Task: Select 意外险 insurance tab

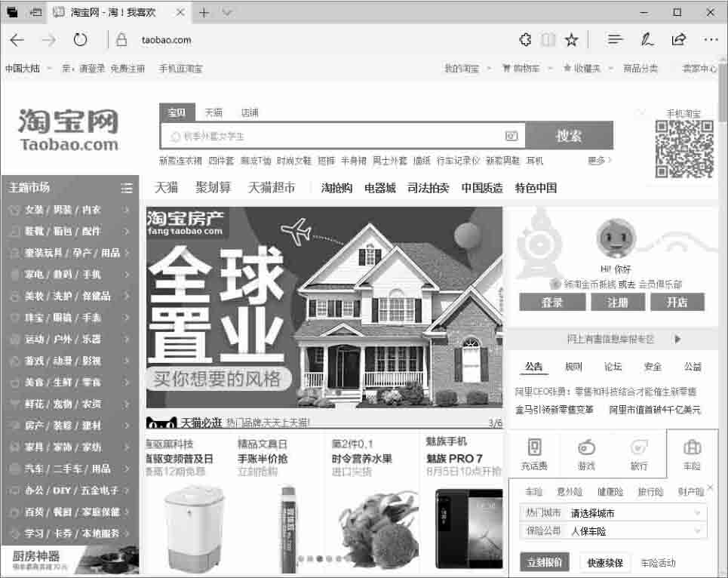Action: click(570, 492)
